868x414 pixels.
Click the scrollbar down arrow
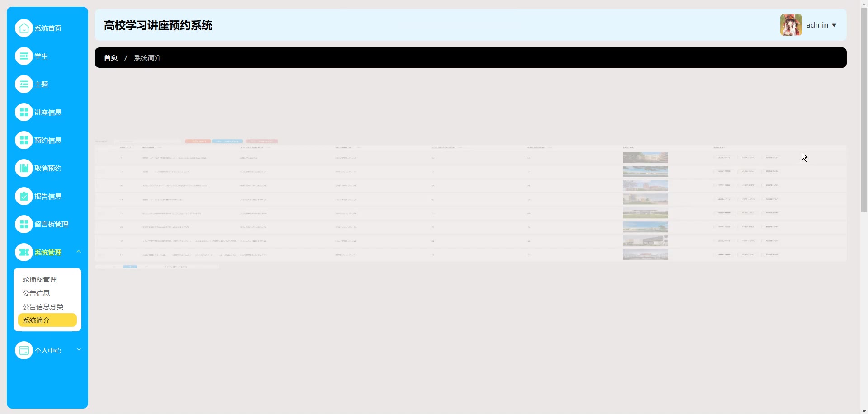[x=864, y=410]
